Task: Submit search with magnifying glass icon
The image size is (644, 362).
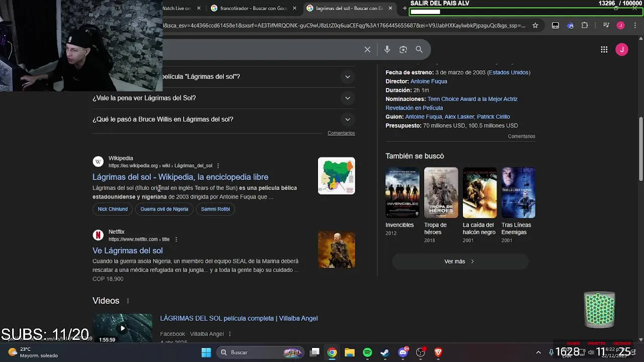Action: coord(419,49)
